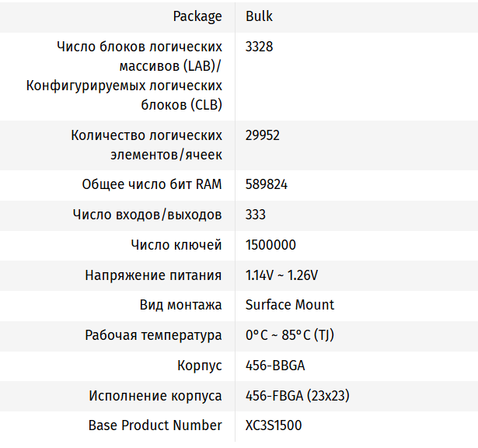This screenshot has width=478, height=448.
Task: Select the I/O count value 333
Action: click(256, 215)
